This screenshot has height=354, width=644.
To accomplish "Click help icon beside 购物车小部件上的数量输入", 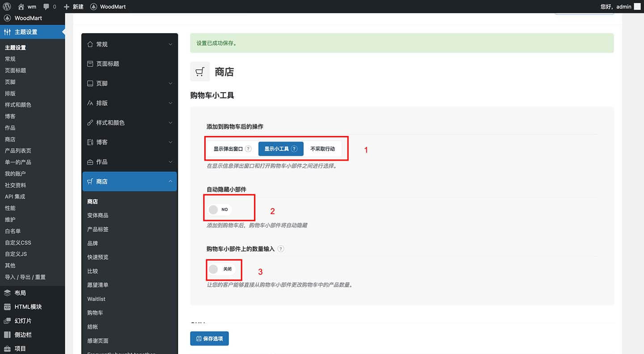I will (281, 249).
